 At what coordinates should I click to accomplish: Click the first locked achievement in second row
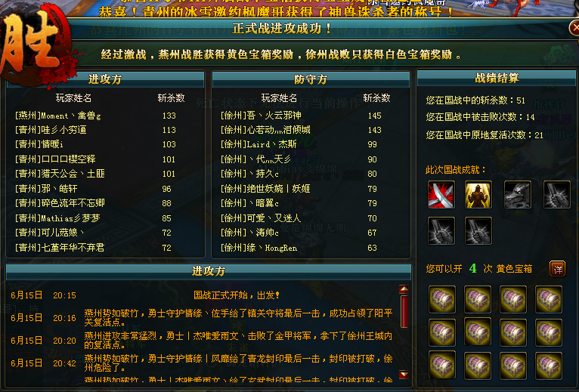pyautogui.click(x=441, y=231)
